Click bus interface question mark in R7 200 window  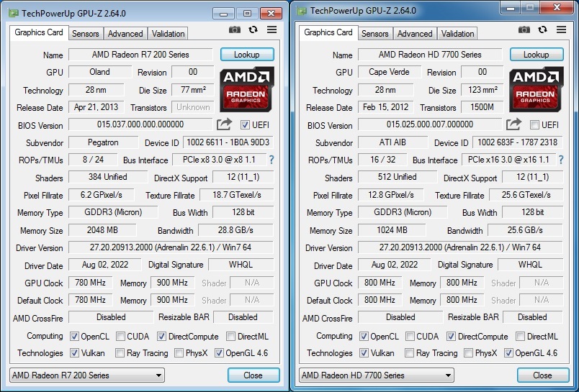pyautogui.click(x=271, y=160)
